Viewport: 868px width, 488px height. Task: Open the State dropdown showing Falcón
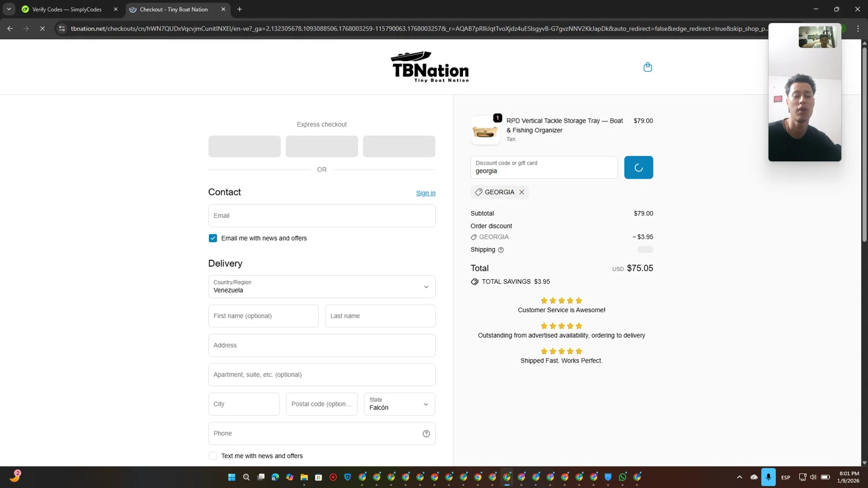[x=399, y=404]
